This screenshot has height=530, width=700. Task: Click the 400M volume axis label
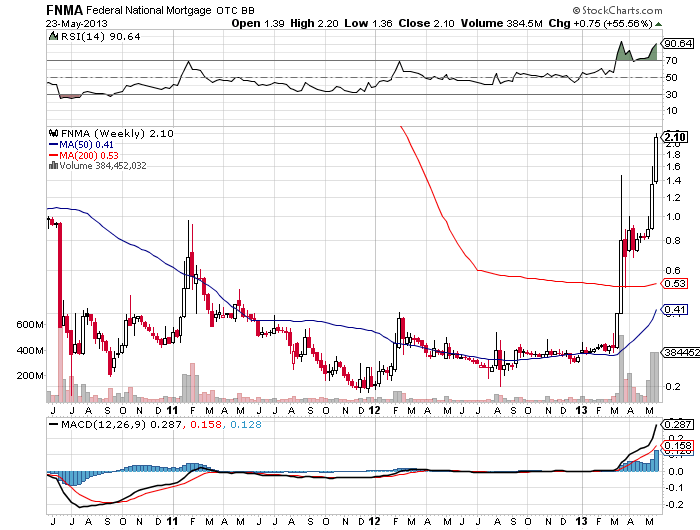click(x=30, y=351)
